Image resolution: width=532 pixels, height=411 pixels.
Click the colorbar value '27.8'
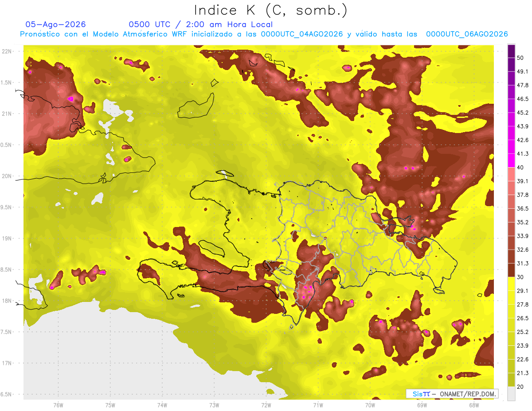pos(522,304)
